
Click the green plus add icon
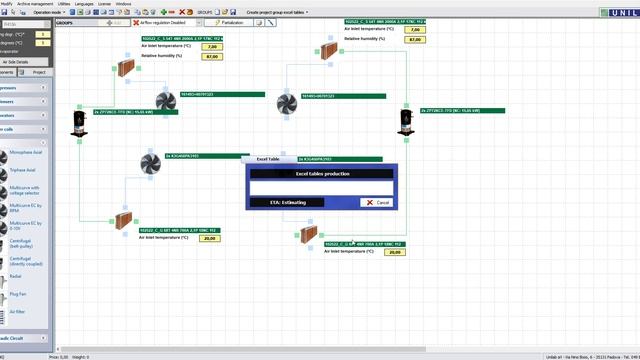[x=164, y=12]
